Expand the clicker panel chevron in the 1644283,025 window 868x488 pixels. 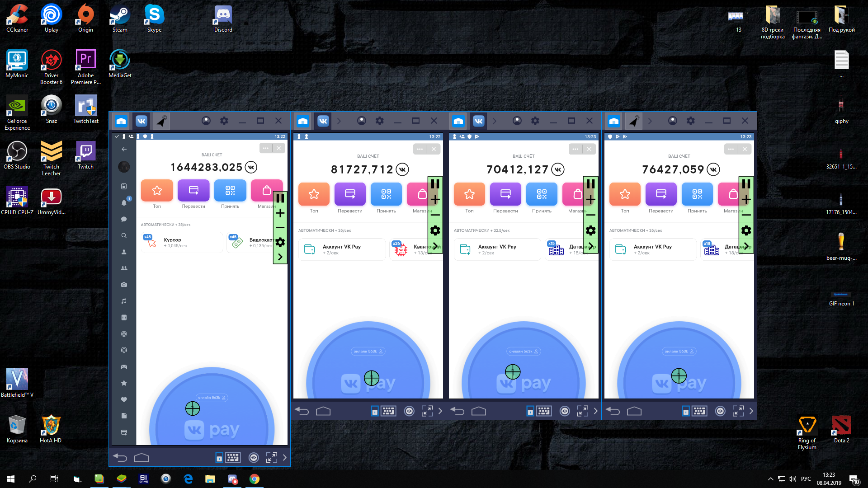point(280,257)
